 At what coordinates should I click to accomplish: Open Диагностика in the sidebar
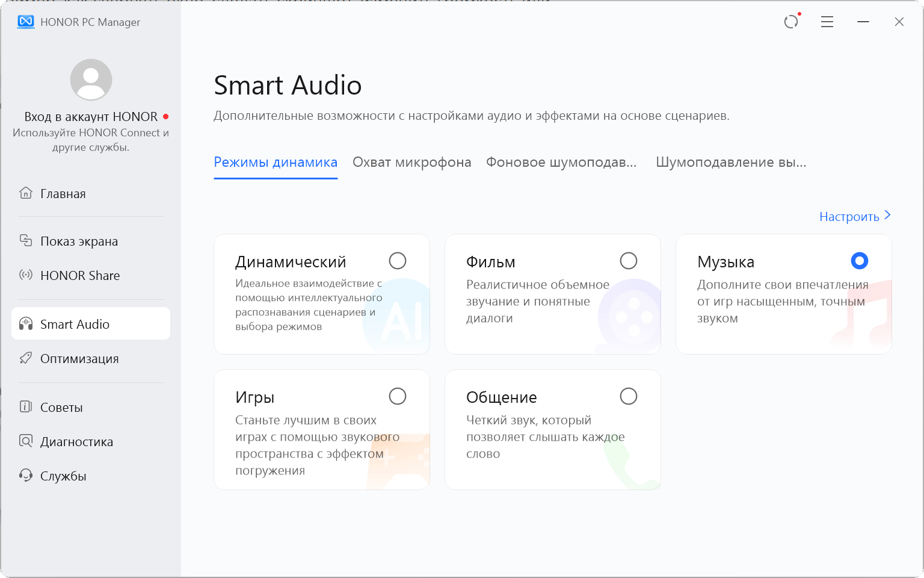pos(91,441)
